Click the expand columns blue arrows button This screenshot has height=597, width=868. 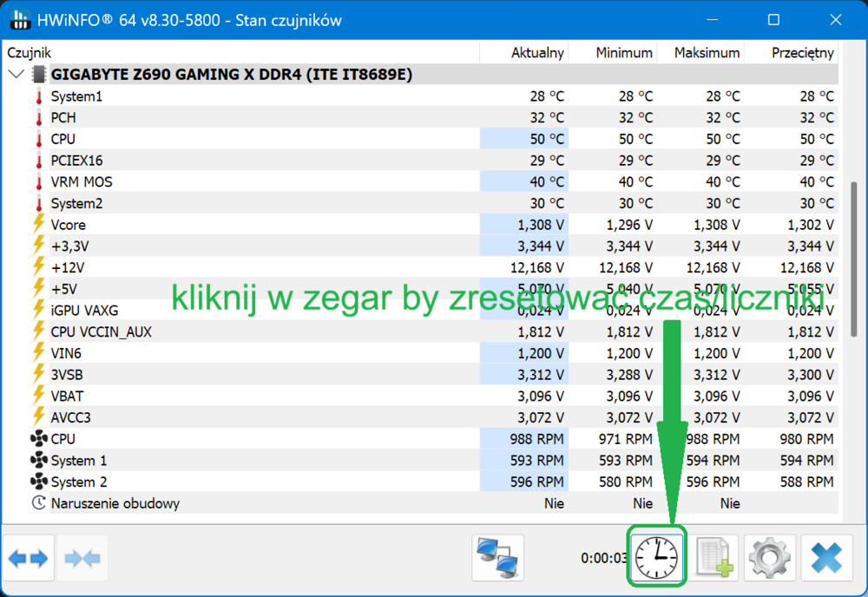click(x=29, y=557)
